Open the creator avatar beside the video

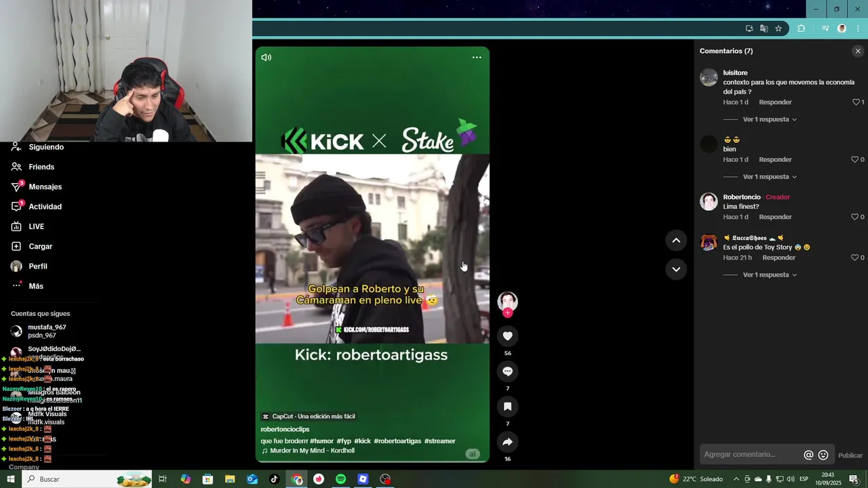coord(507,301)
